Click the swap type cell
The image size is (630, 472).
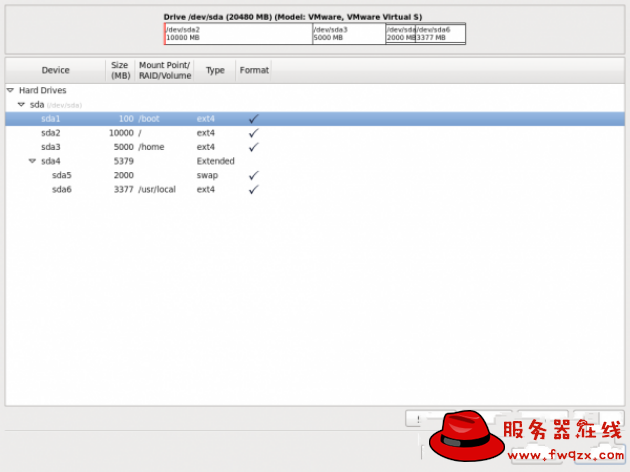(x=207, y=175)
